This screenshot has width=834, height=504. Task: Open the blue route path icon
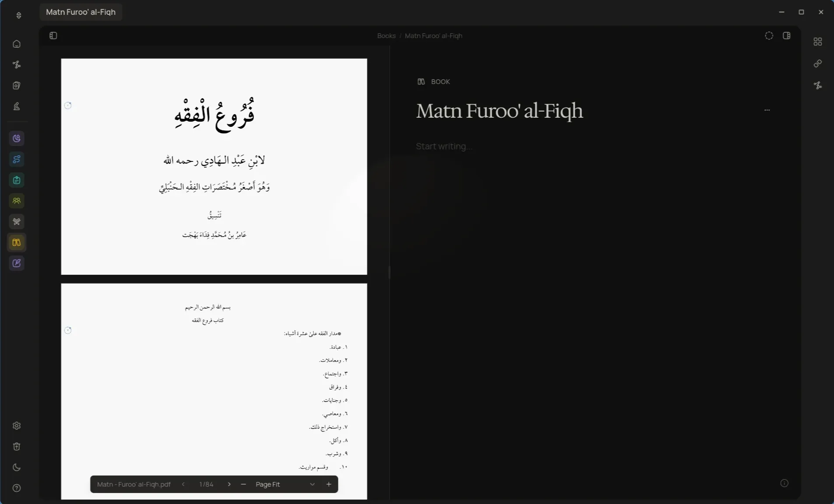tap(17, 159)
